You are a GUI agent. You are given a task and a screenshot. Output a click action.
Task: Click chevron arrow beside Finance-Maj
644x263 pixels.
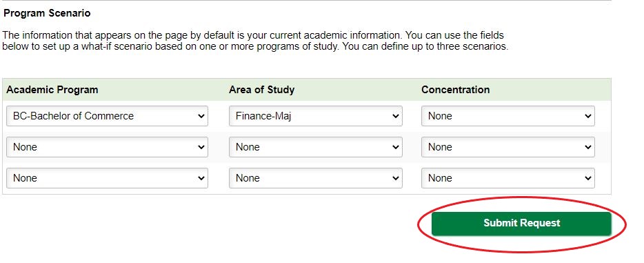[x=396, y=116]
